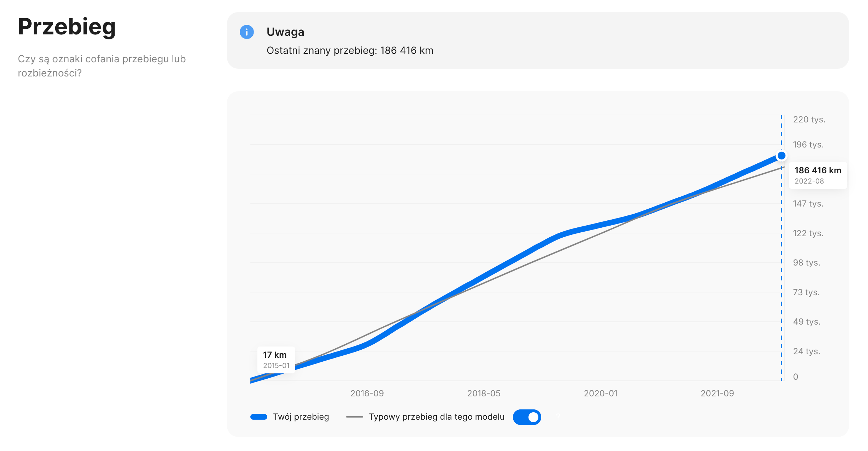Click the blue Twój przebieg legend swatch
This screenshot has width=868, height=451.
pyautogui.click(x=258, y=417)
